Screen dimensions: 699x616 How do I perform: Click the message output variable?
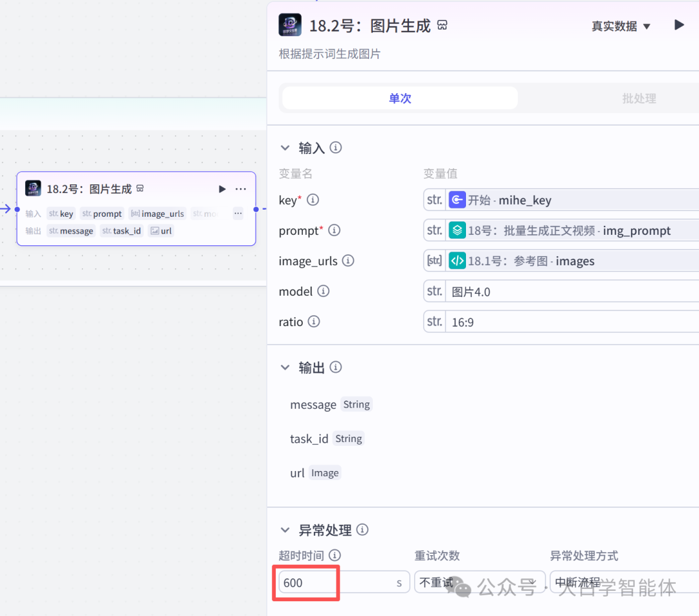click(313, 404)
